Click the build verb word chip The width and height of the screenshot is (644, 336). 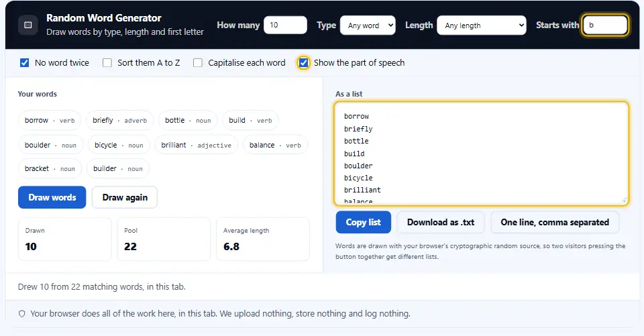[250, 120]
